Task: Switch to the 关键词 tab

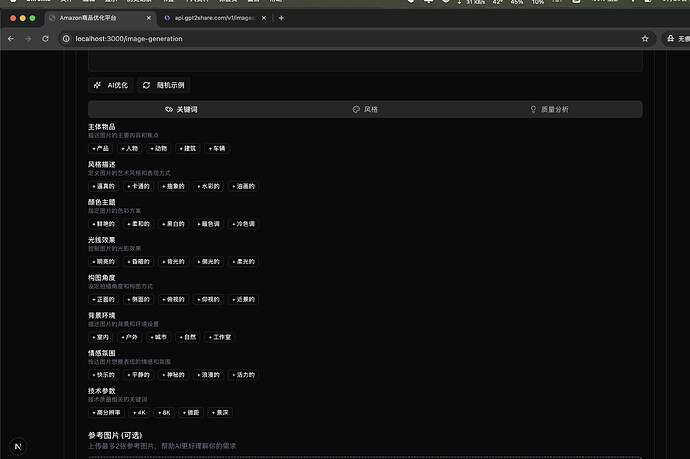Action: click(181, 109)
